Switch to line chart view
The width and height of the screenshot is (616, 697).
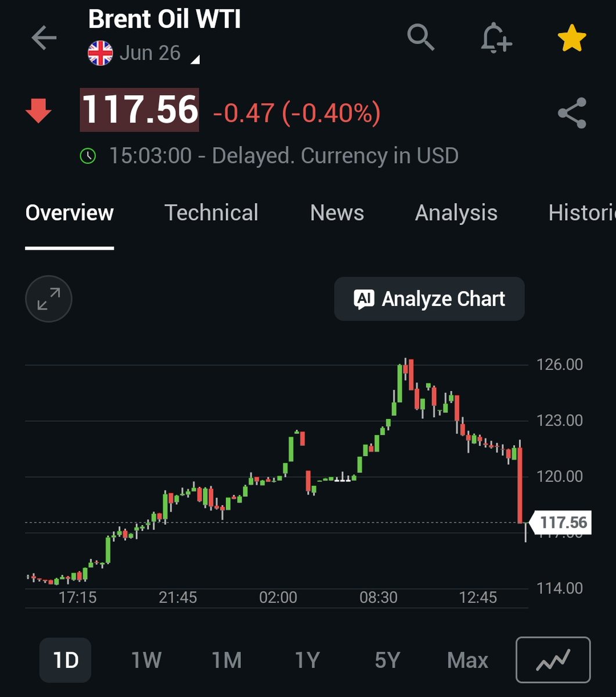point(552,660)
